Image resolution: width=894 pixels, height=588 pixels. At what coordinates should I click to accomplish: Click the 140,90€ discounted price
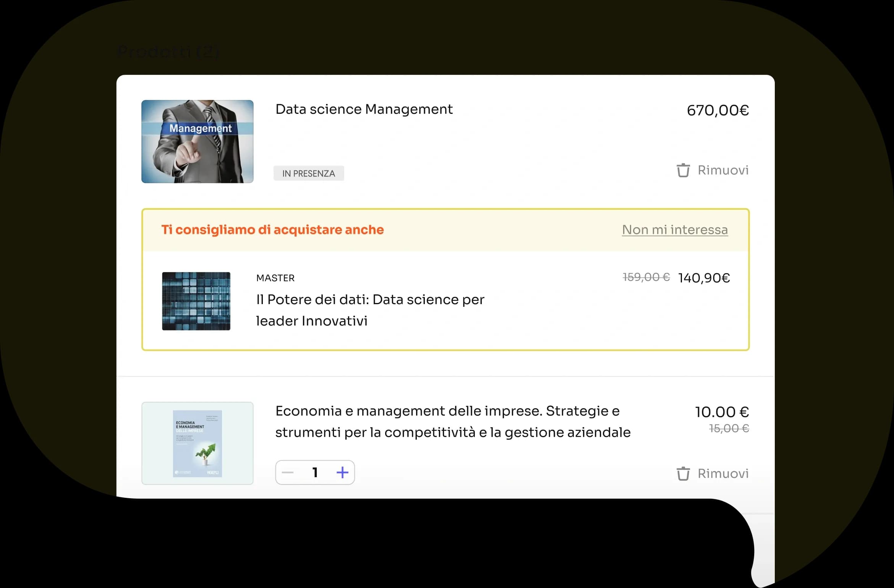point(704,278)
